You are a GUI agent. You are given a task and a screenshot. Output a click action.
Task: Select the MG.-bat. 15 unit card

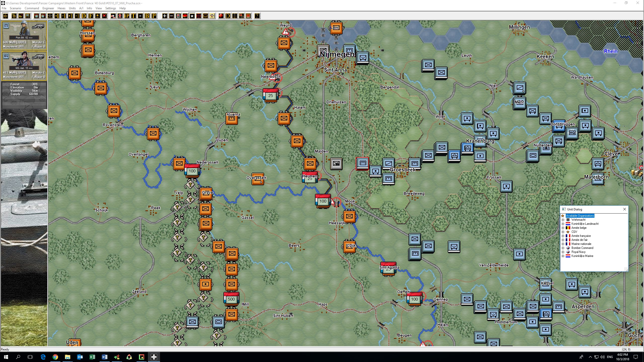pyautogui.click(x=24, y=66)
